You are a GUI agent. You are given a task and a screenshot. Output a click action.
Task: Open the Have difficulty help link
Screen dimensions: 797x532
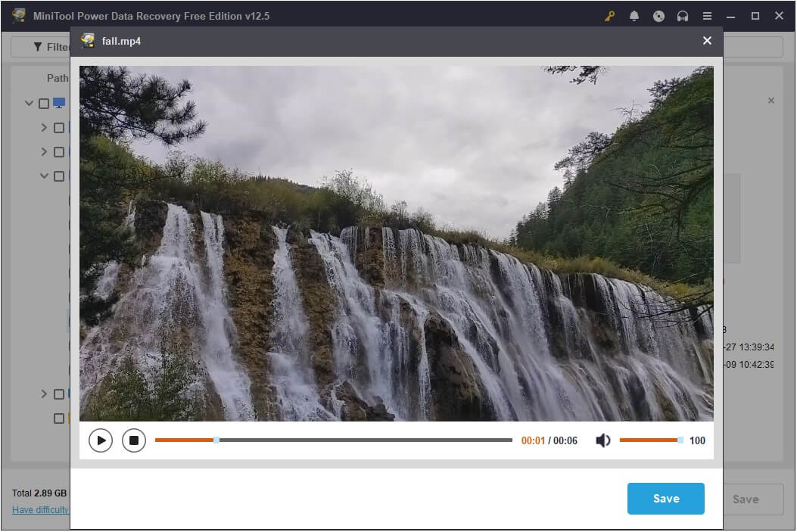[40, 509]
